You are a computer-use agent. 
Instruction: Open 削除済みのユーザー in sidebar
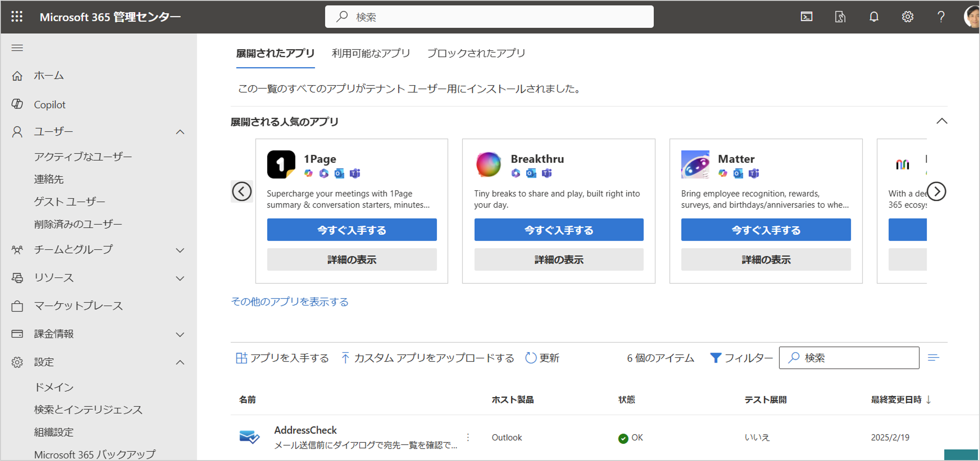pos(78,224)
